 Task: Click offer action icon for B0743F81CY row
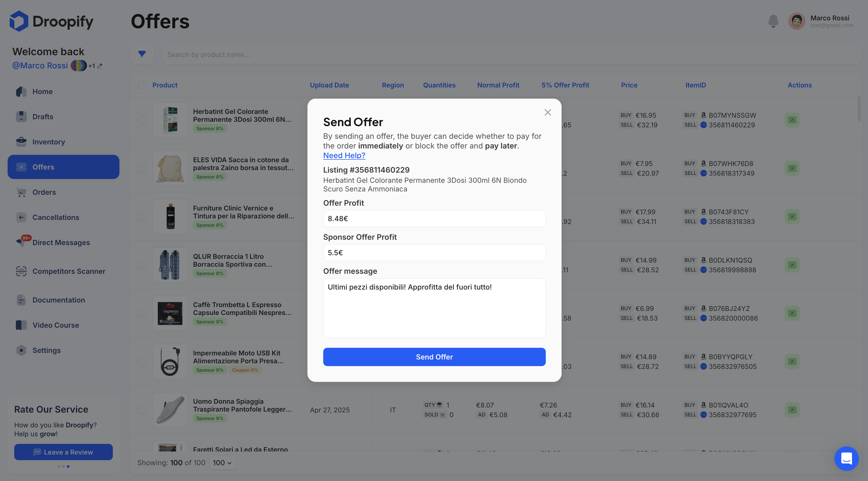tap(792, 216)
